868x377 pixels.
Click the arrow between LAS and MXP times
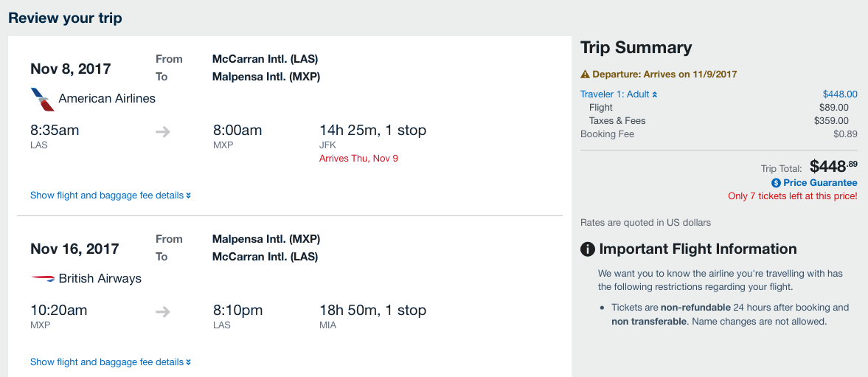(163, 132)
